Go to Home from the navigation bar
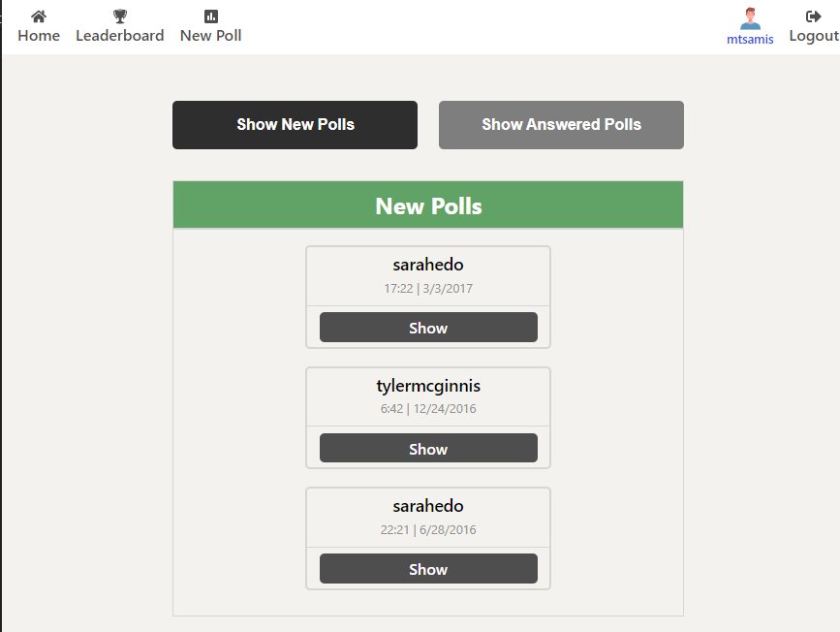The image size is (840, 632). (38, 35)
